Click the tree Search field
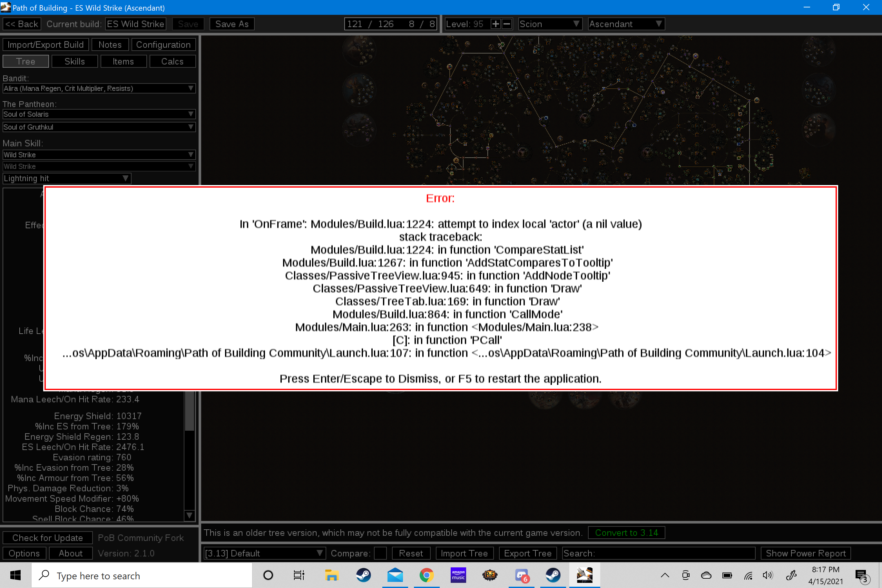882x588 pixels. [x=659, y=553]
